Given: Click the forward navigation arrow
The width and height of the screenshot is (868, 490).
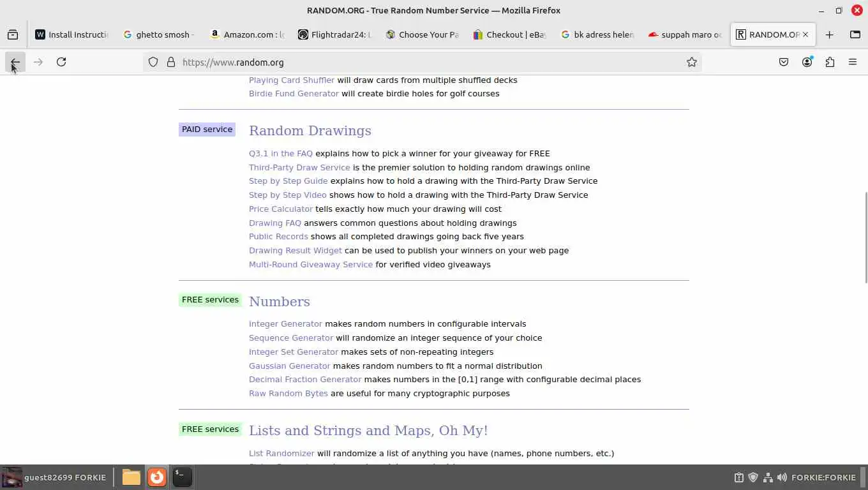Looking at the screenshot, I should (x=38, y=62).
